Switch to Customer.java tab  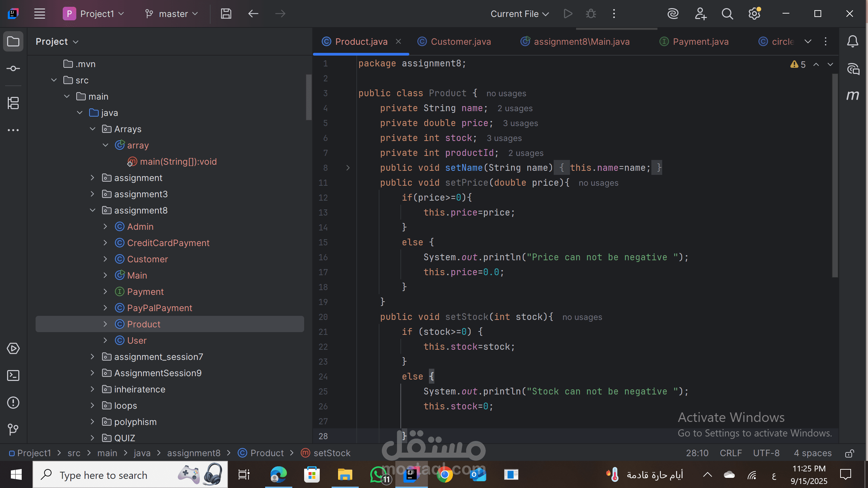[x=454, y=42]
